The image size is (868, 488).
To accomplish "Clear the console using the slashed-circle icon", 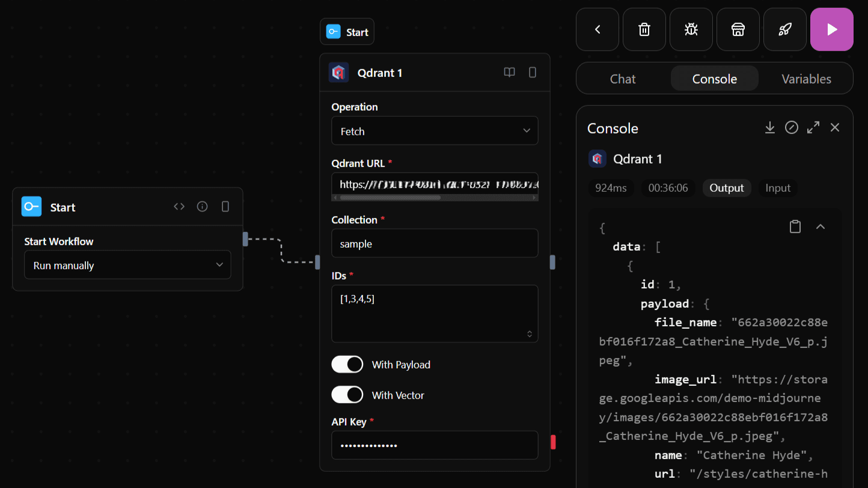I will click(x=791, y=127).
